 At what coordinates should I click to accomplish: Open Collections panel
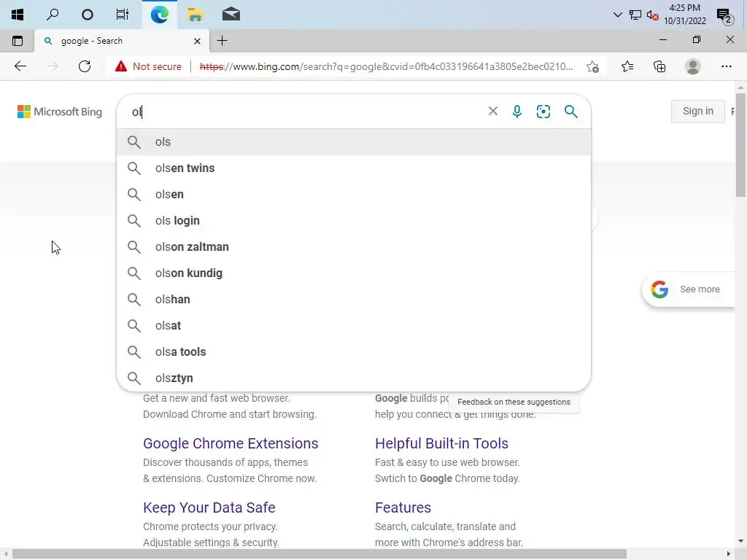[659, 66]
